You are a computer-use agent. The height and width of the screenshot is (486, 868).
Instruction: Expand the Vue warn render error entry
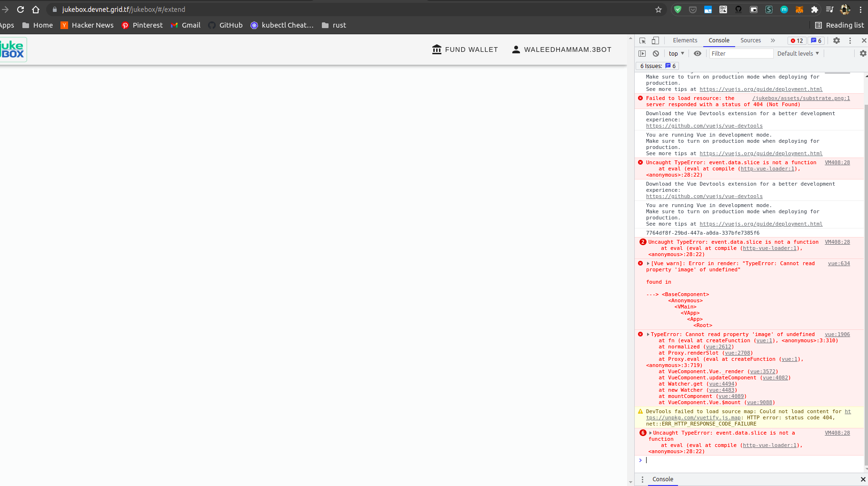click(648, 264)
